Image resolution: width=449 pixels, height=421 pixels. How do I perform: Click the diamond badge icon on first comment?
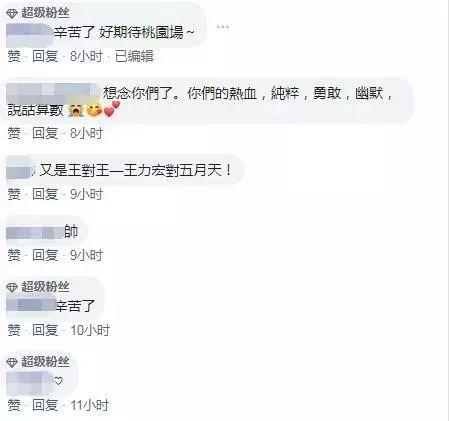(x=12, y=14)
